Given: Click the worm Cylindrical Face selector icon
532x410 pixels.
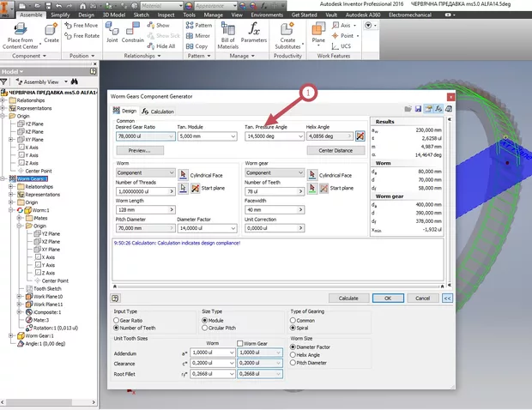Looking at the screenshot, I should pyautogui.click(x=182, y=173).
